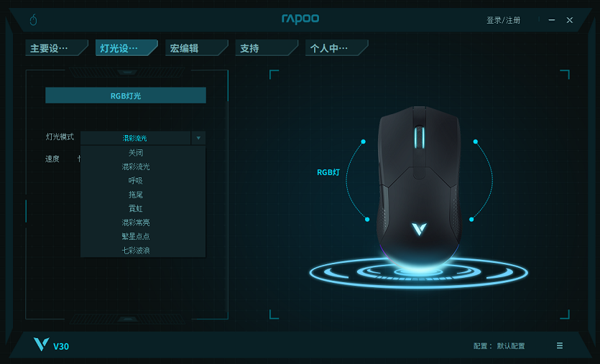Select 七彩波浪 lighting mode
600x364 pixels.
[136, 251]
